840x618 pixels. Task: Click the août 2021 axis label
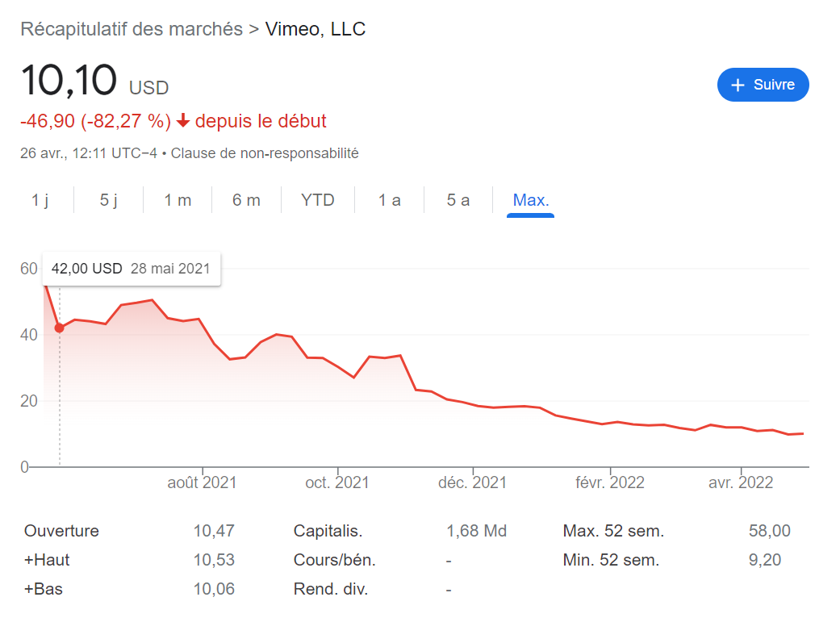pos(202,482)
